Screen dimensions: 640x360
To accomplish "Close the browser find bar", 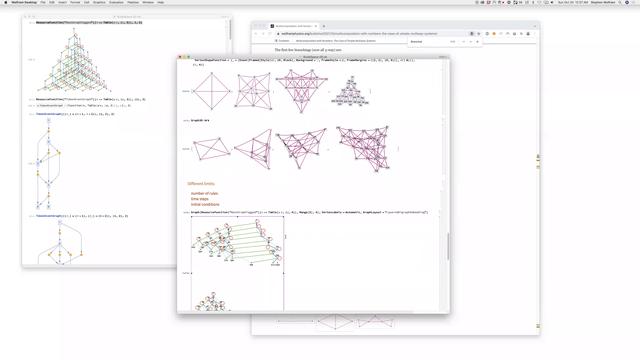I will 478,42.
